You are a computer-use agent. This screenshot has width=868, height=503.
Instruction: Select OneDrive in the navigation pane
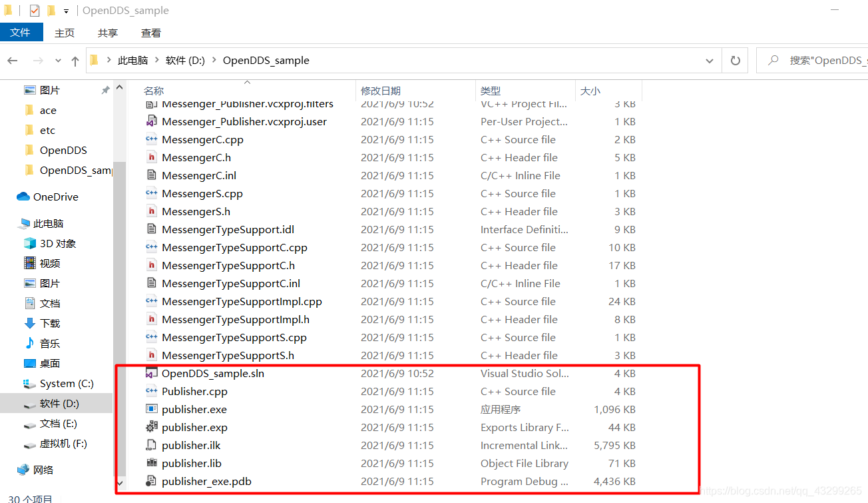[x=56, y=197]
